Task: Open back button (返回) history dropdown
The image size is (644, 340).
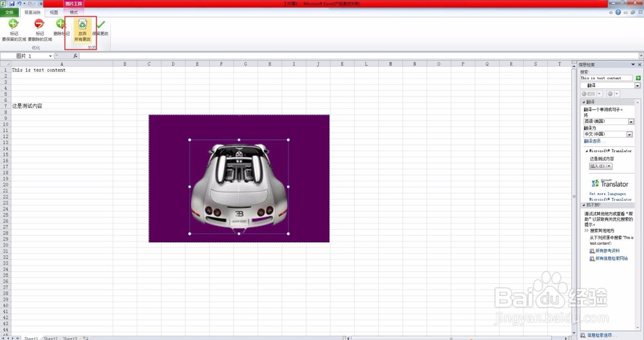Action: [599, 94]
